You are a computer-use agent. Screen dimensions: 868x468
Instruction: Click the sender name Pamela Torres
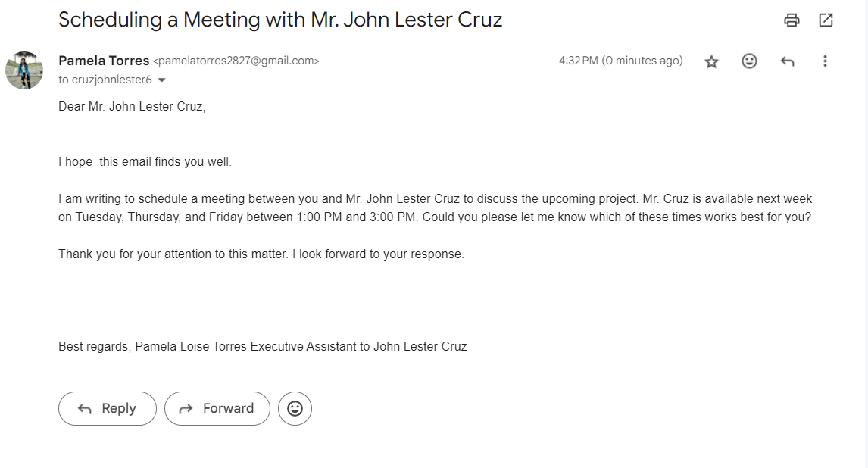(104, 61)
